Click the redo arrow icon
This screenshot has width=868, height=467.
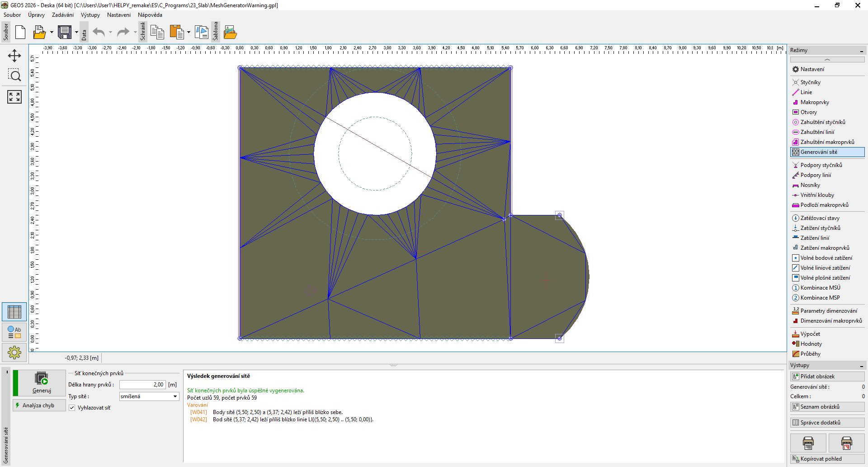(123, 32)
